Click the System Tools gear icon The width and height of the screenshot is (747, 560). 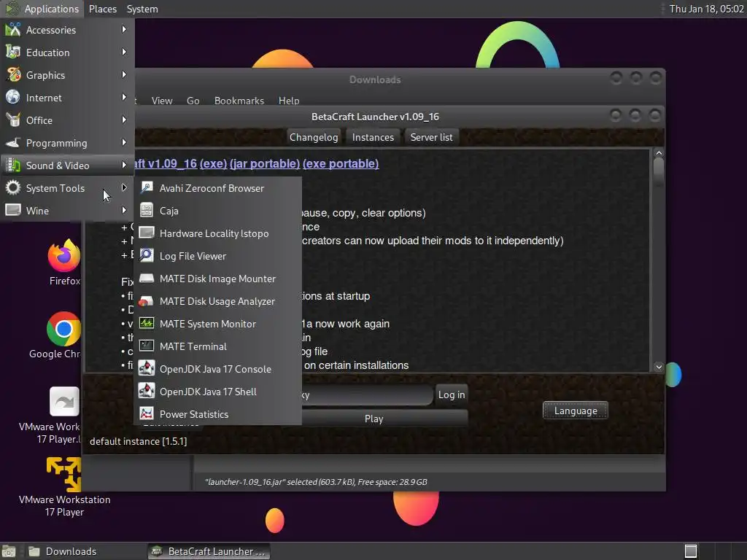tap(13, 187)
